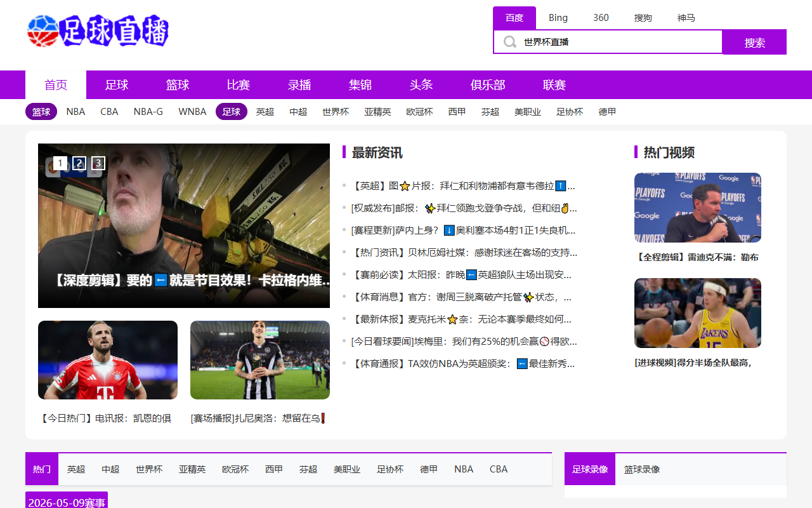Open the 卡拉格 carousel headline image
Image resolution: width=812 pixels, height=508 pixels.
[x=184, y=225]
